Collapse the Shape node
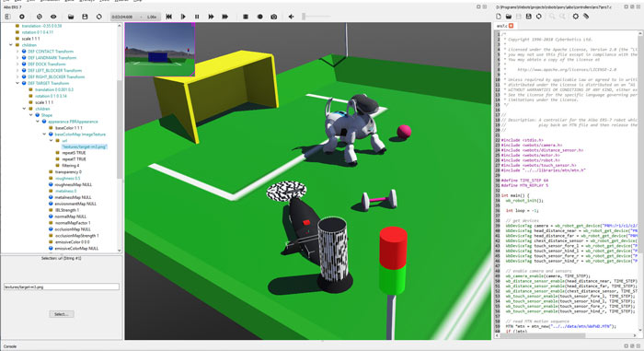The width and height of the screenshot is (644, 351). pyautogui.click(x=30, y=115)
